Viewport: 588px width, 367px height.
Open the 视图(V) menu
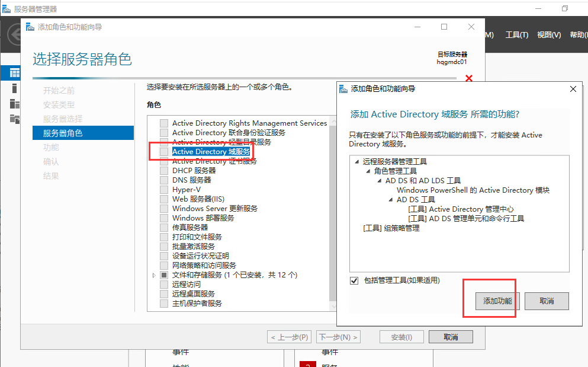click(x=549, y=35)
